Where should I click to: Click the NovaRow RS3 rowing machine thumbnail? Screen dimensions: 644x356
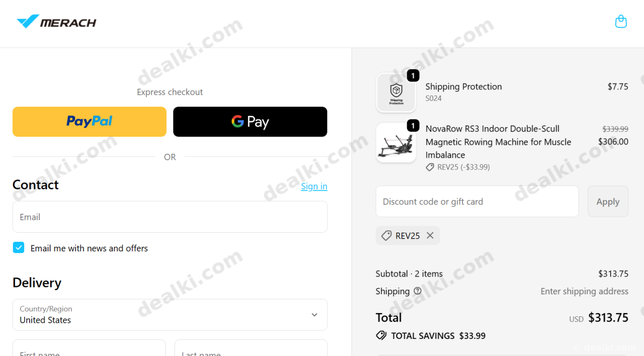[396, 143]
